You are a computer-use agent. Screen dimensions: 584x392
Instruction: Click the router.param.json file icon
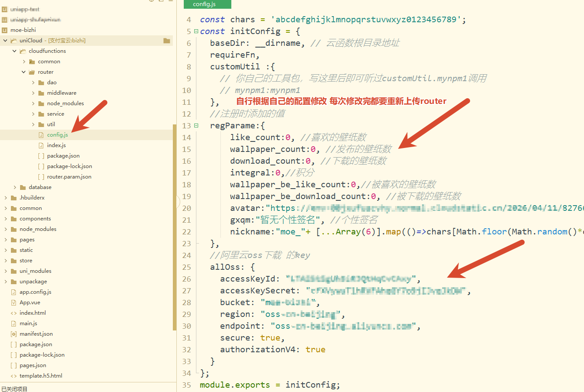pyautogui.click(x=41, y=177)
